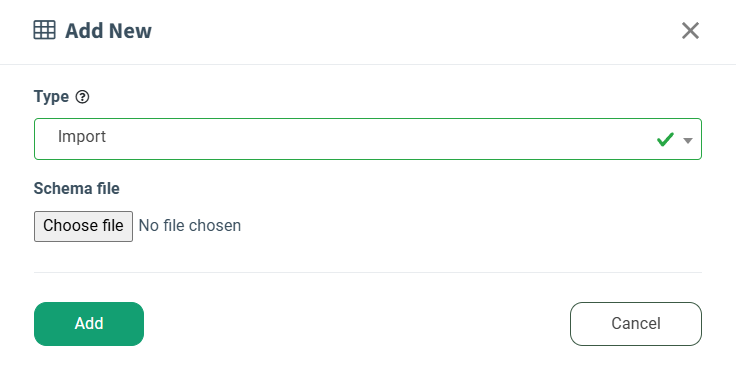The image size is (736, 368).
Task: Confirm import by clicking Add
Action: [x=89, y=324]
